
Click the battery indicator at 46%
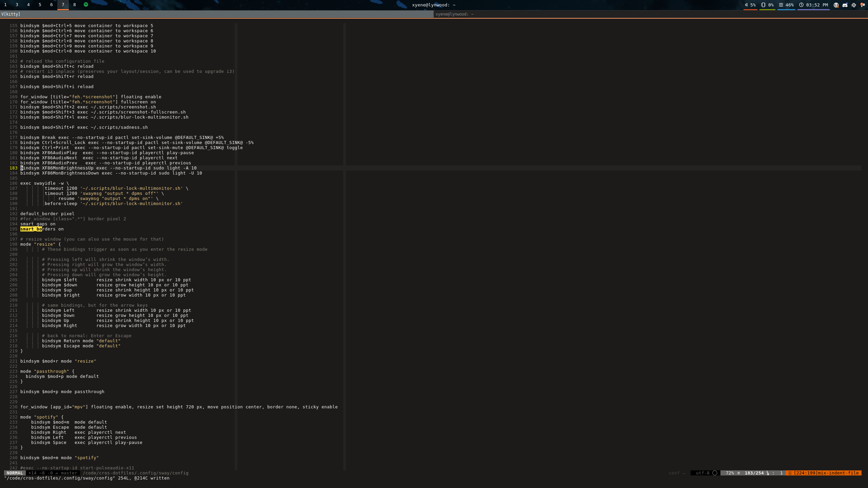(x=787, y=5)
